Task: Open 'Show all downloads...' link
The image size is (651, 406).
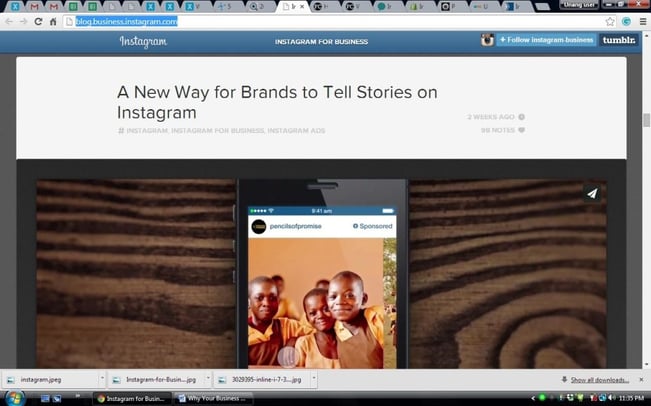Action: (x=598, y=380)
